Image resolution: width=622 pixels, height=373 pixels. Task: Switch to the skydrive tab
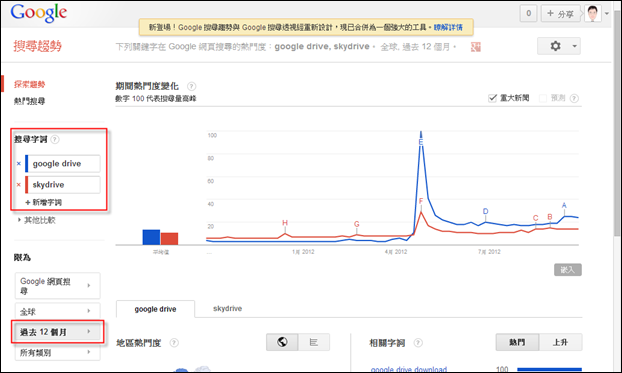click(x=227, y=308)
